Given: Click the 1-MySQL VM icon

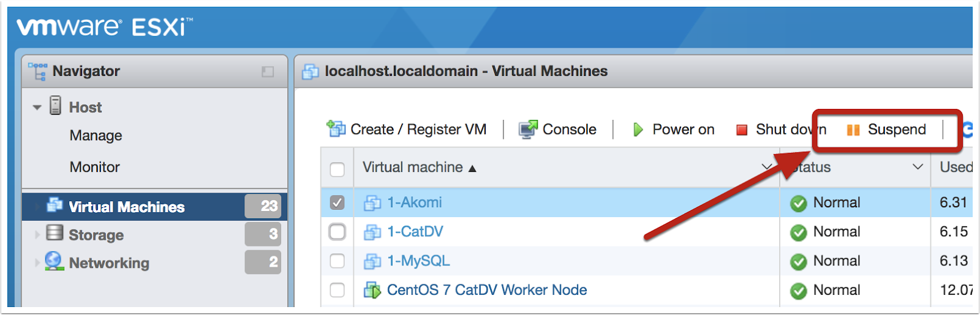Looking at the screenshot, I should coord(372,262).
